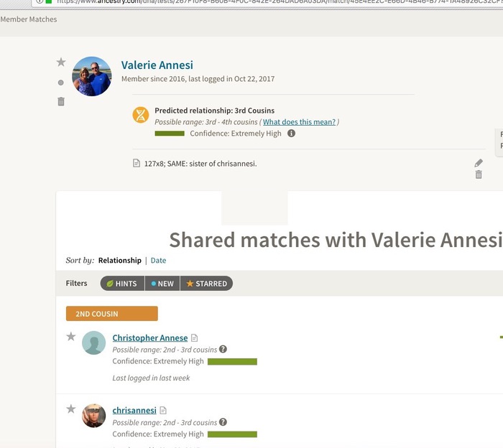Delete the note using the trash icon

pyautogui.click(x=479, y=174)
